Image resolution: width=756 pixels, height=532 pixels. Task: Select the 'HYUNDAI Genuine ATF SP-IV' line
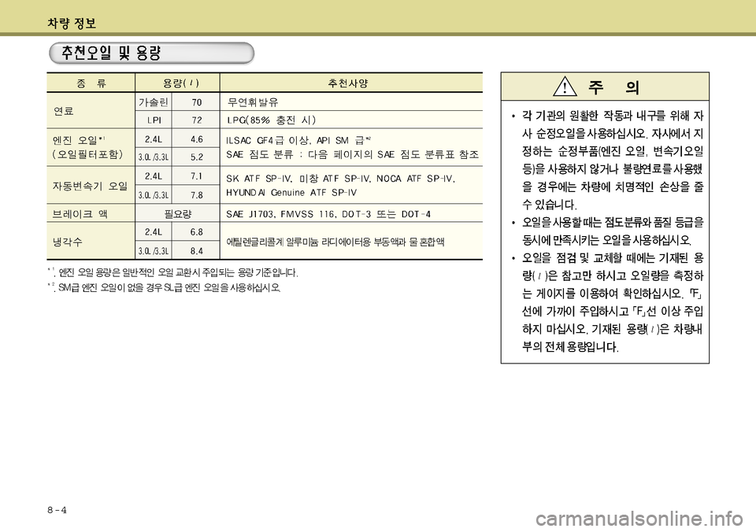click(291, 193)
